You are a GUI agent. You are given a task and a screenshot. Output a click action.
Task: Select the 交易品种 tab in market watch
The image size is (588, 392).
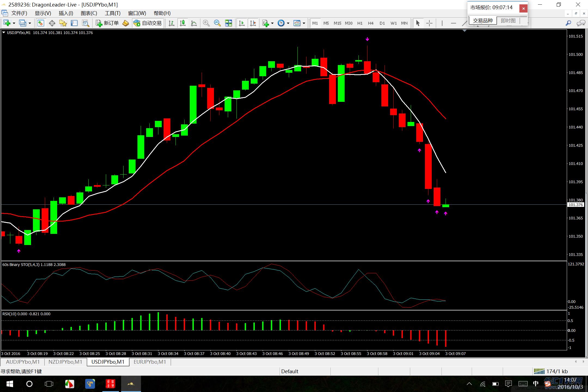point(483,21)
